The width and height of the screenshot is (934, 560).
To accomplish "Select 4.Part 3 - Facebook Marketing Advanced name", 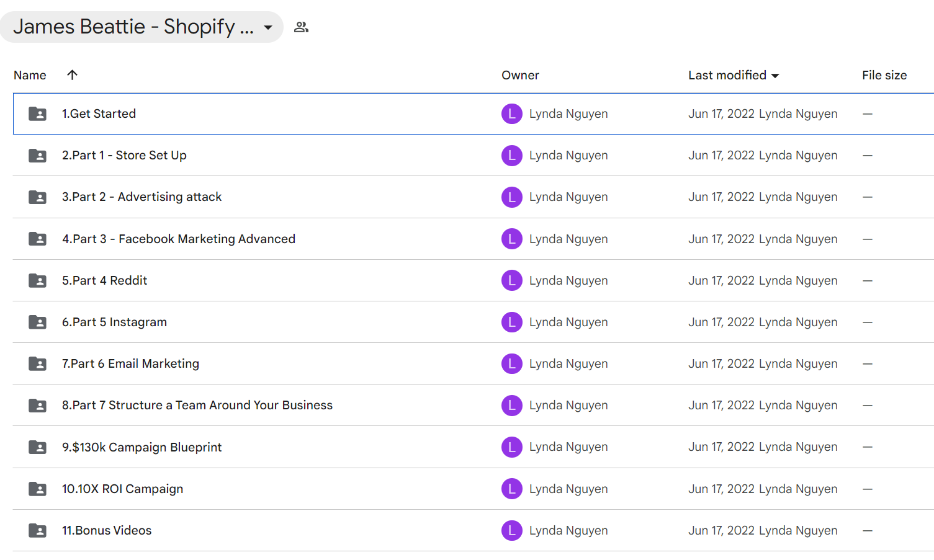I will coord(179,239).
